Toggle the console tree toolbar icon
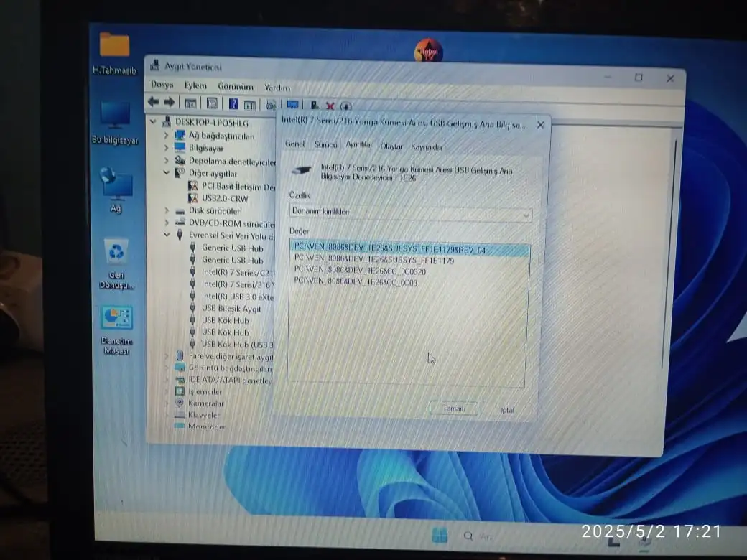Screen dimensions: 747x560 (x=190, y=103)
